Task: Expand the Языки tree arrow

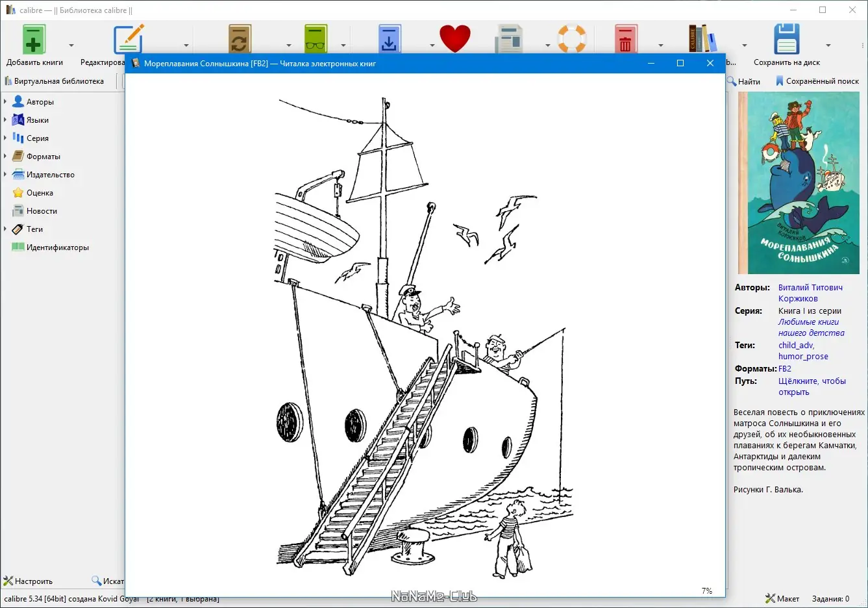Action: click(x=5, y=120)
